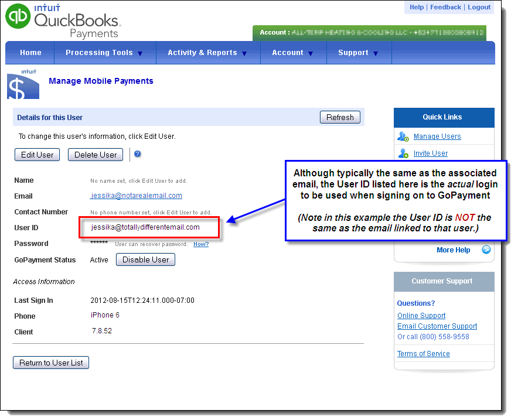511x420 pixels.
Task: Open the Online Support link
Action: [421, 315]
